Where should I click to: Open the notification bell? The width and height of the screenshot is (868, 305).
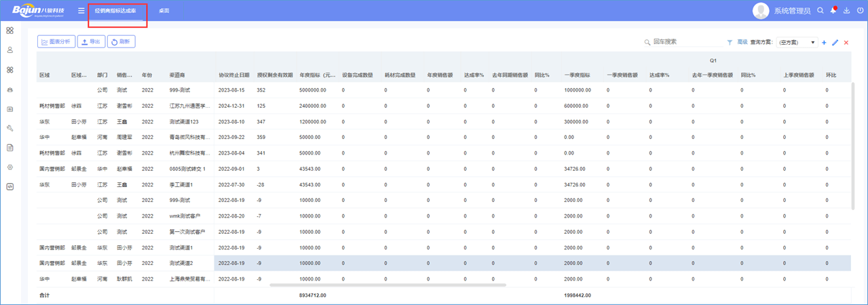pyautogui.click(x=833, y=11)
